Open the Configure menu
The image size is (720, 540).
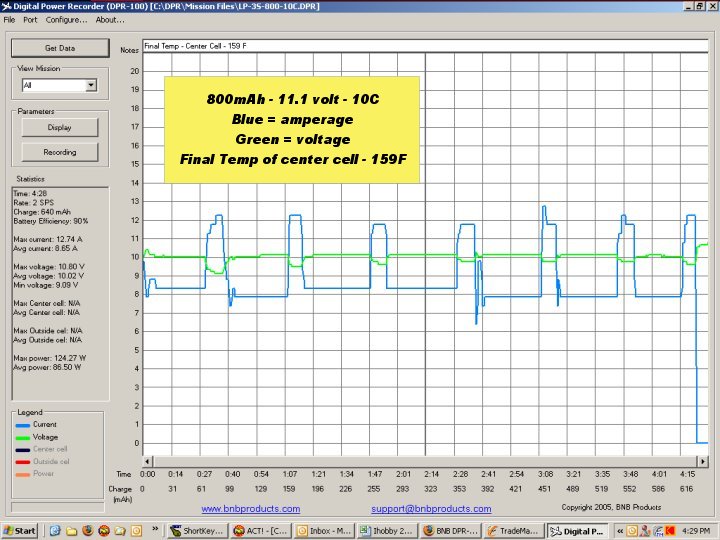[66, 20]
